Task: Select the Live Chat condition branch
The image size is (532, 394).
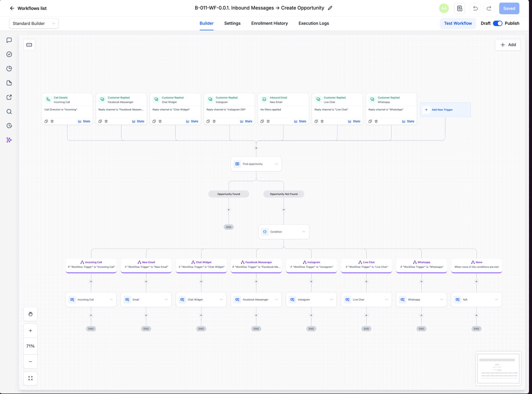Action: click(x=366, y=265)
